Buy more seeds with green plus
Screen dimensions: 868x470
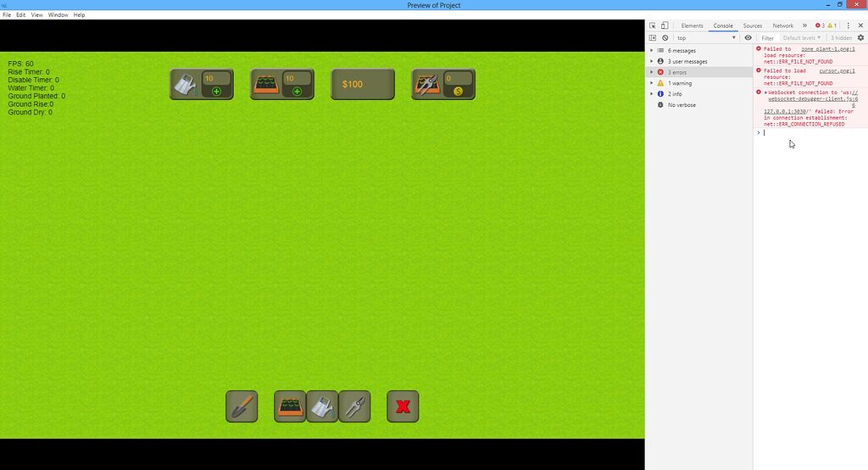point(297,91)
